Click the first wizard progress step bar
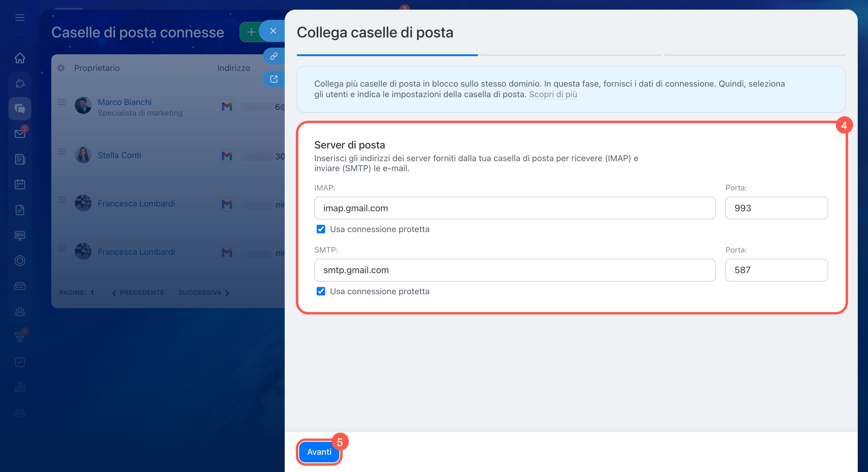Screen dimensions: 868x472 [387, 55]
